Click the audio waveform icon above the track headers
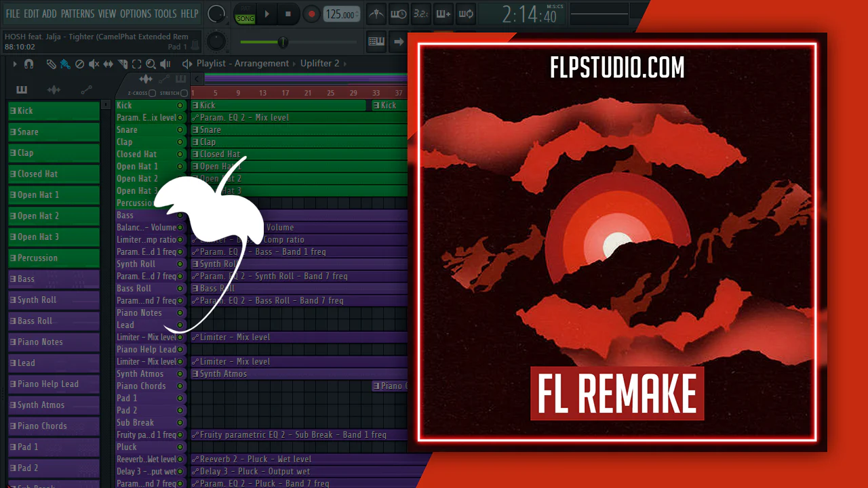Screen dimensions: 868x488 (146, 79)
